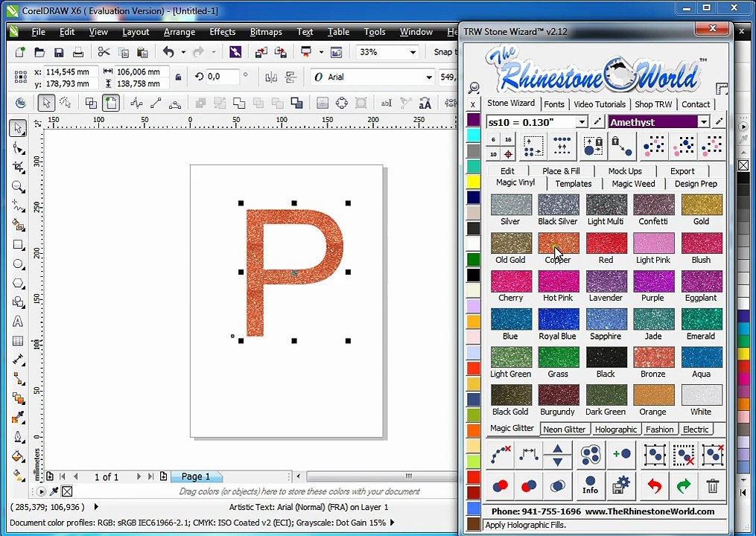Click the red undo arrow in Stone Wizard
The height and width of the screenshot is (536, 756).
click(654, 485)
